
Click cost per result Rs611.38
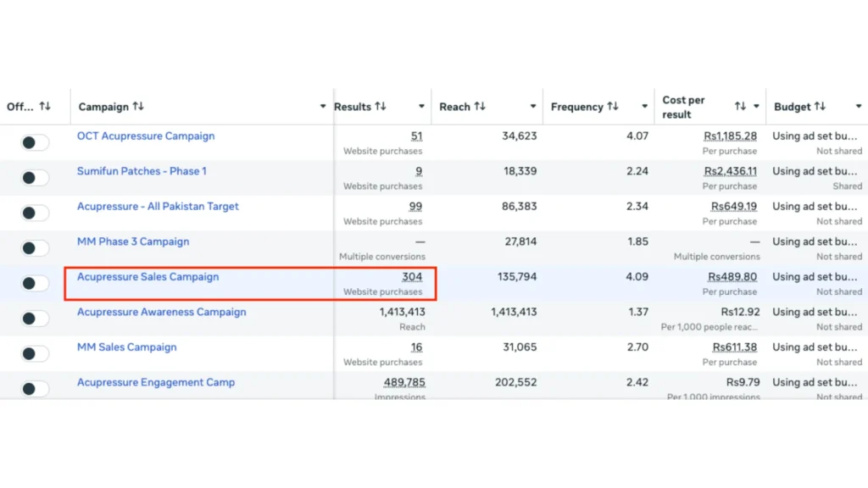pos(734,347)
